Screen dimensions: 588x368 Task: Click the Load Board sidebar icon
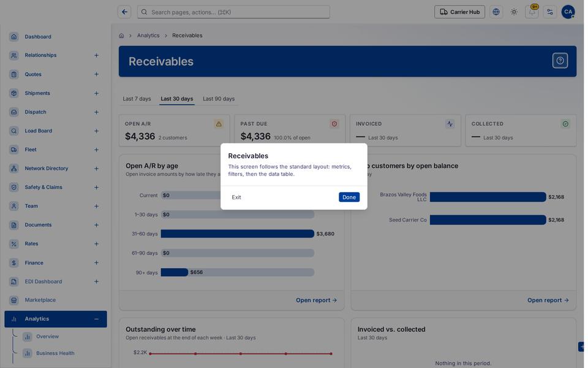click(x=14, y=131)
